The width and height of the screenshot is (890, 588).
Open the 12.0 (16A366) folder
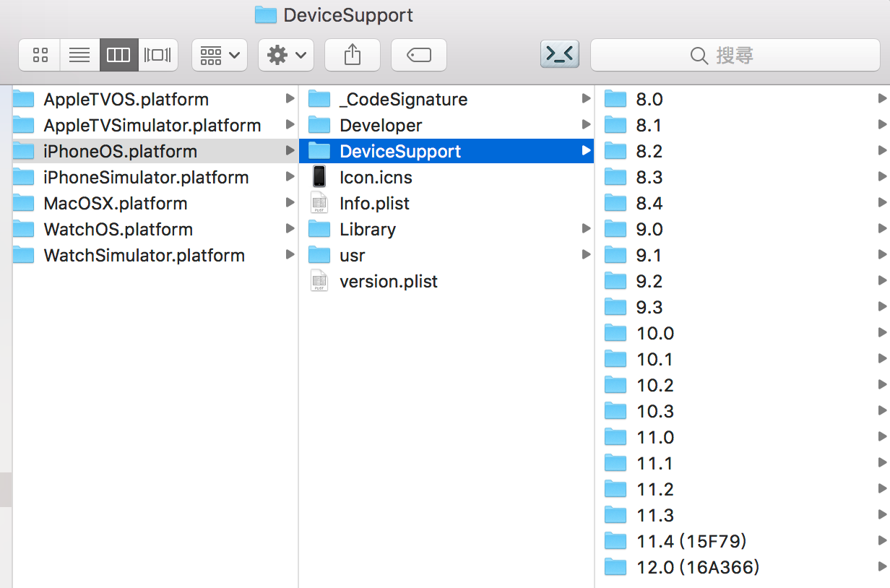[696, 567]
